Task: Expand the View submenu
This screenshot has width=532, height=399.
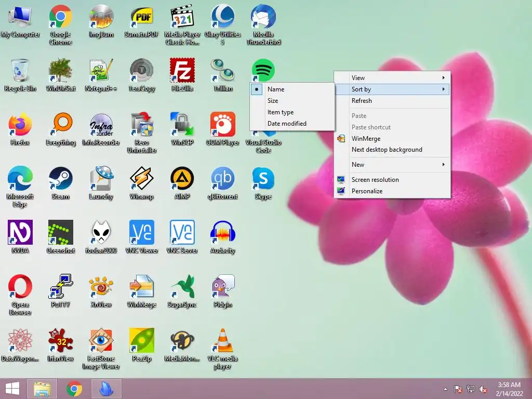Action: point(392,78)
